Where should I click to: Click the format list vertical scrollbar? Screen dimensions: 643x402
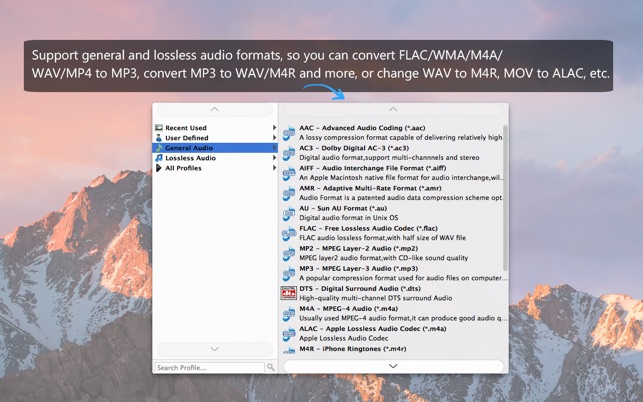pyautogui.click(x=505, y=199)
